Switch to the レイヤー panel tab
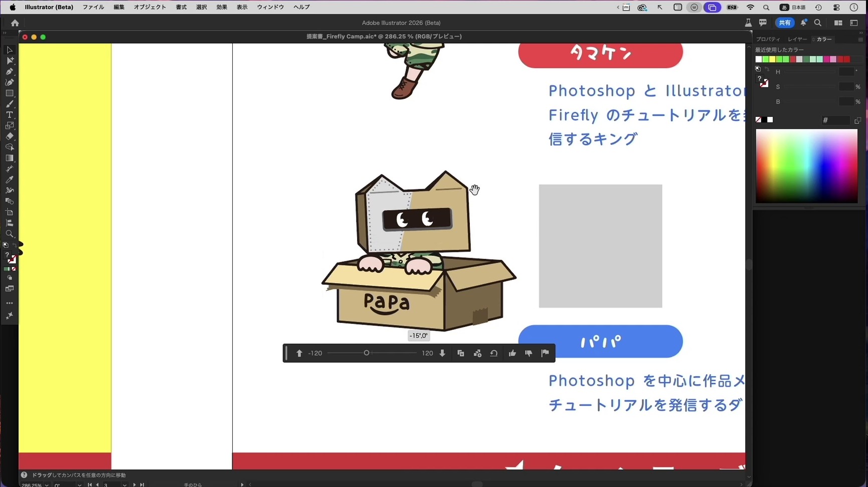Image resolution: width=868 pixels, height=487 pixels. [x=797, y=39]
